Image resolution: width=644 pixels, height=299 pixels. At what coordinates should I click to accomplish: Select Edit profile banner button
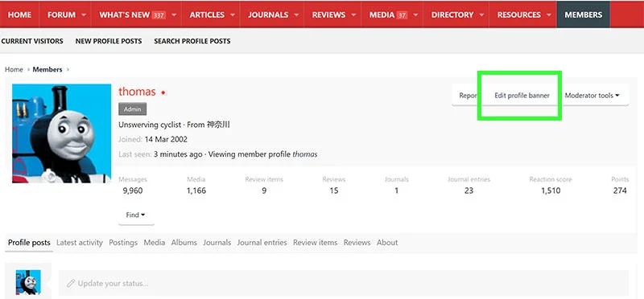point(522,95)
